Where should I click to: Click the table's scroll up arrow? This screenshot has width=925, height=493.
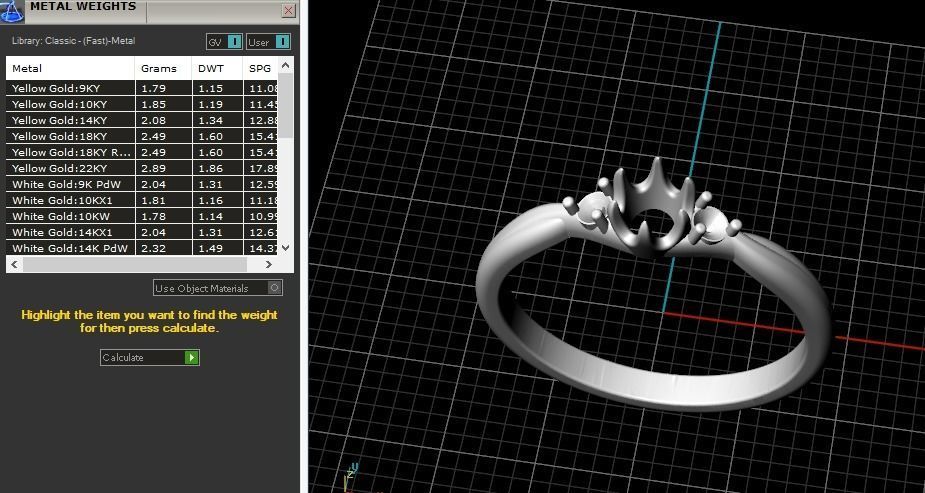click(286, 65)
